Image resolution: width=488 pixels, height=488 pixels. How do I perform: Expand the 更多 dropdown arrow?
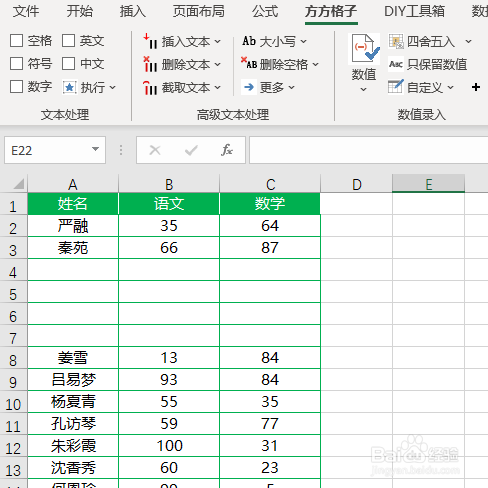click(292, 88)
